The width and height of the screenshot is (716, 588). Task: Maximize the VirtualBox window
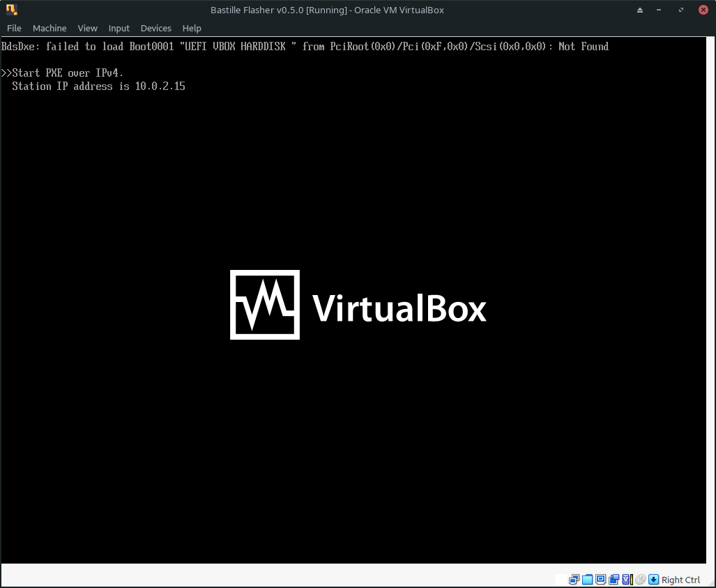tap(681, 10)
